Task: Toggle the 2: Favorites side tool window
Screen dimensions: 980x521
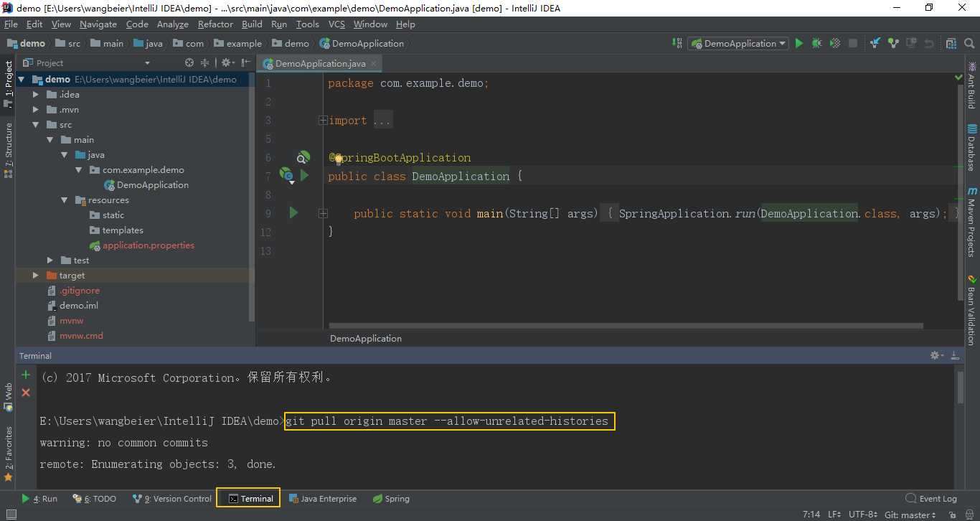Action: [x=8, y=454]
